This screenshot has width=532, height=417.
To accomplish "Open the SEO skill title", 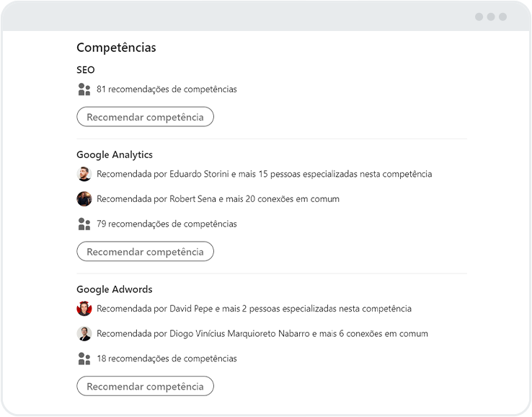I will 86,70.
